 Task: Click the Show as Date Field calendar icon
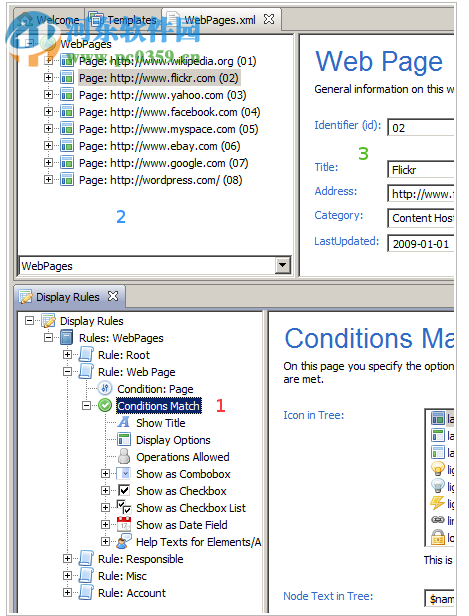click(x=124, y=524)
